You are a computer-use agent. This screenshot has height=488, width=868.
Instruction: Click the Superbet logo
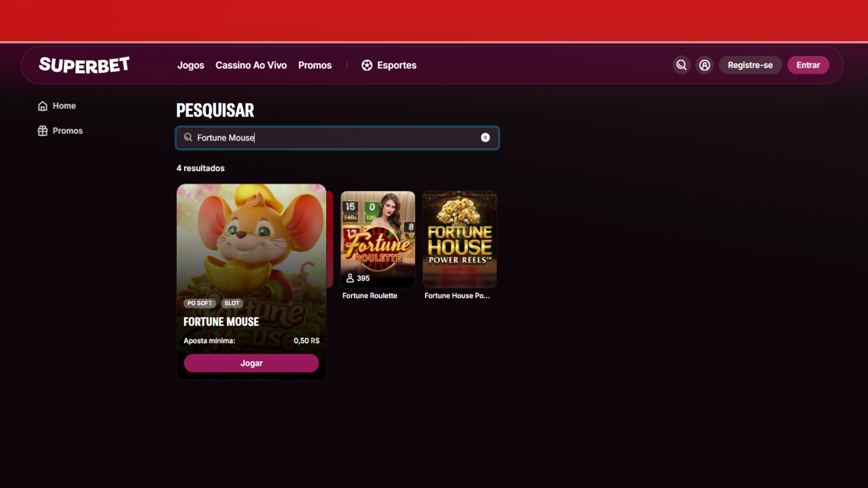[x=84, y=65]
